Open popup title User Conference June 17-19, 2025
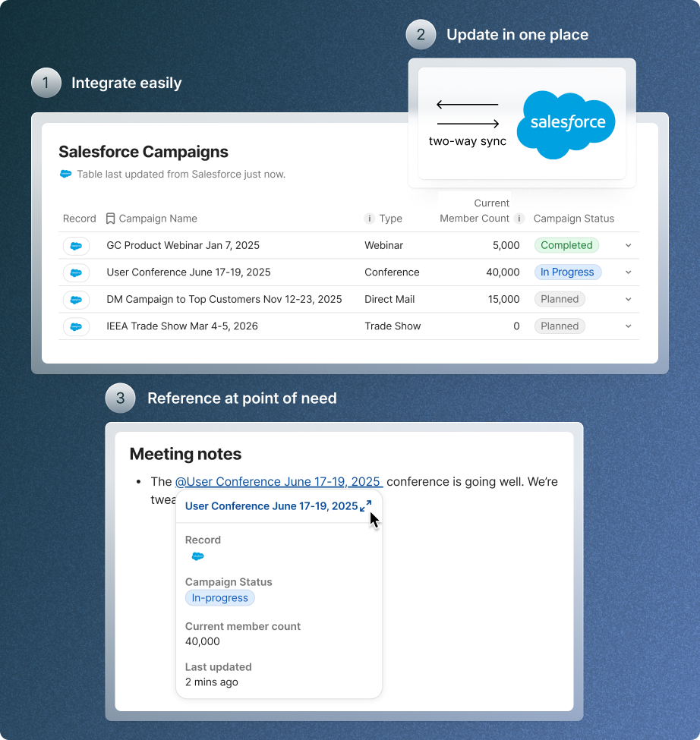Screen dimensions: 700x740 271,506
